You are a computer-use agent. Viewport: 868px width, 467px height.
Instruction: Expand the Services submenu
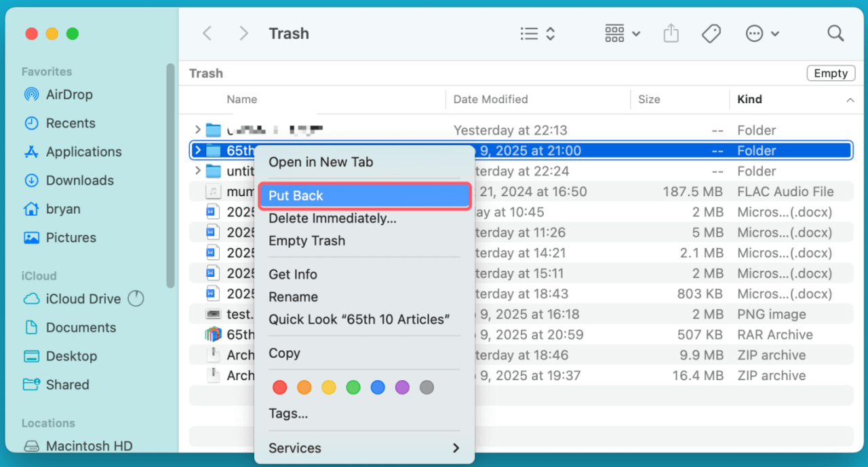click(364, 448)
